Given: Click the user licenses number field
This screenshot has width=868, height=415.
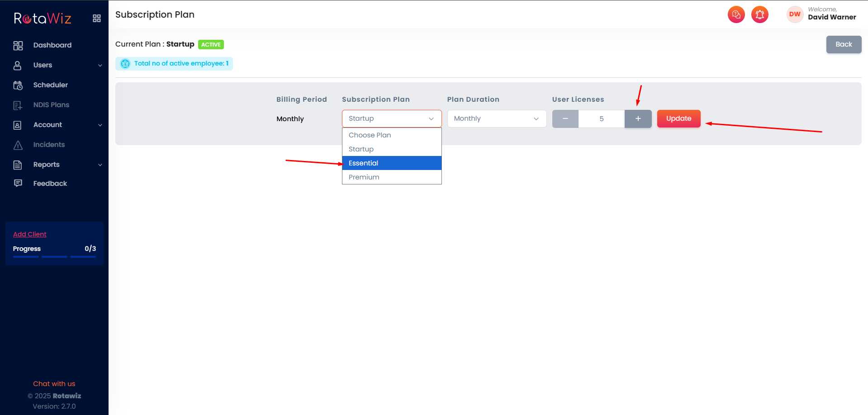Looking at the screenshot, I should [601, 119].
